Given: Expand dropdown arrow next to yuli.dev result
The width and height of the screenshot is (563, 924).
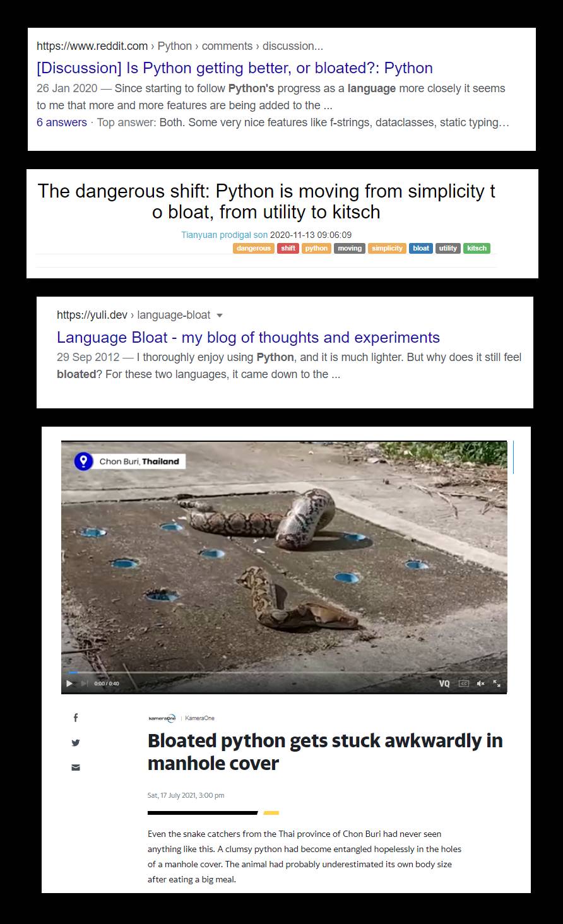Looking at the screenshot, I should (x=220, y=315).
